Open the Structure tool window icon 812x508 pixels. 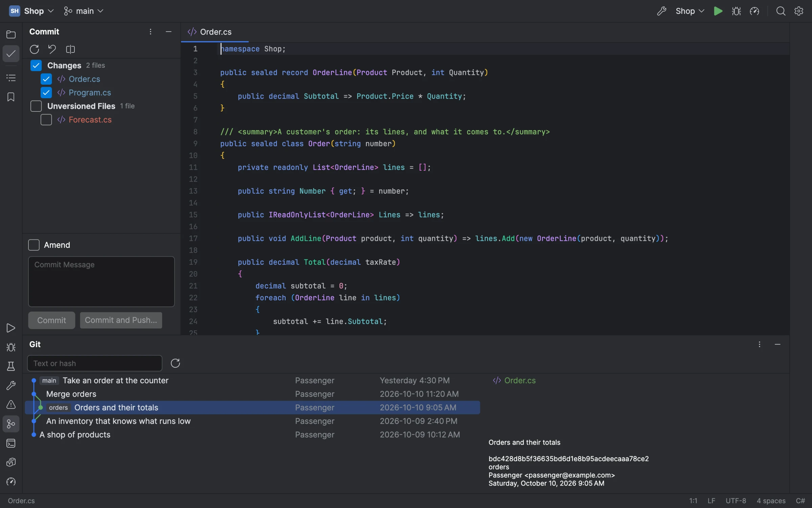(x=11, y=78)
